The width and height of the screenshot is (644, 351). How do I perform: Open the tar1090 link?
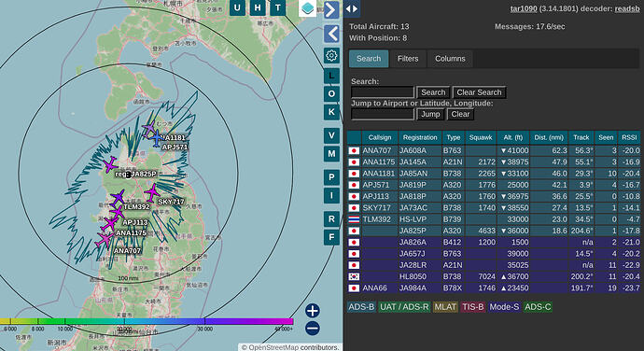524,8
